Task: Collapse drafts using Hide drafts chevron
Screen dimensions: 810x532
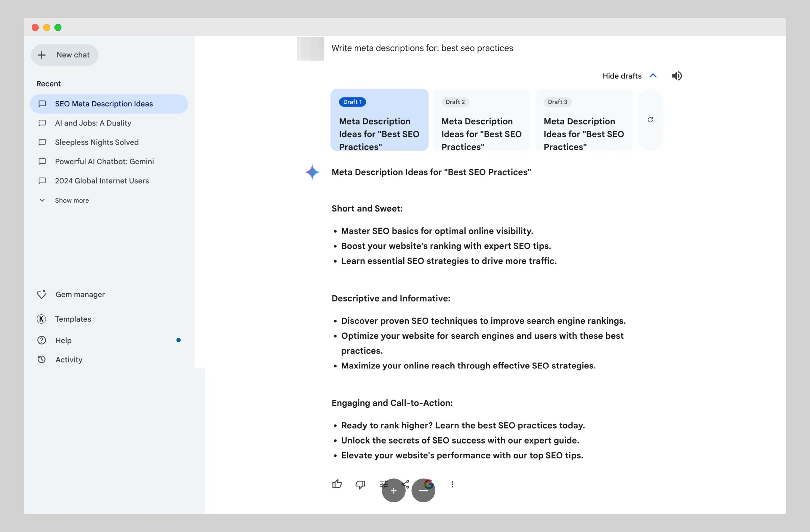Action: coord(653,76)
